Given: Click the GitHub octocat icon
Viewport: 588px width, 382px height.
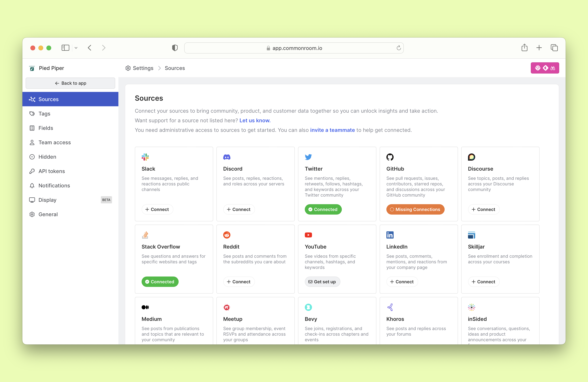Looking at the screenshot, I should click(x=390, y=157).
